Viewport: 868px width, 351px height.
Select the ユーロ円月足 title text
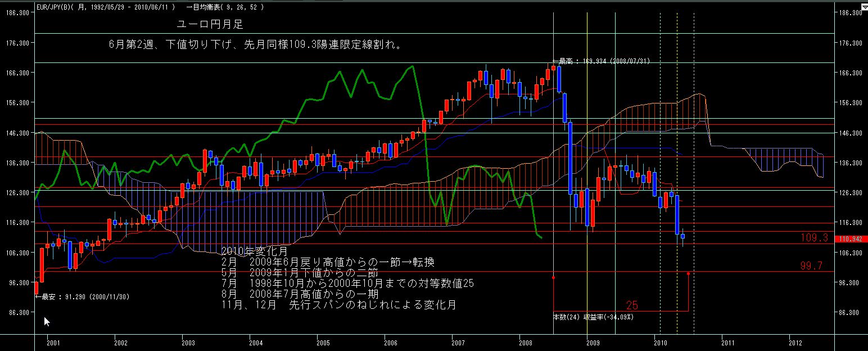[x=210, y=26]
